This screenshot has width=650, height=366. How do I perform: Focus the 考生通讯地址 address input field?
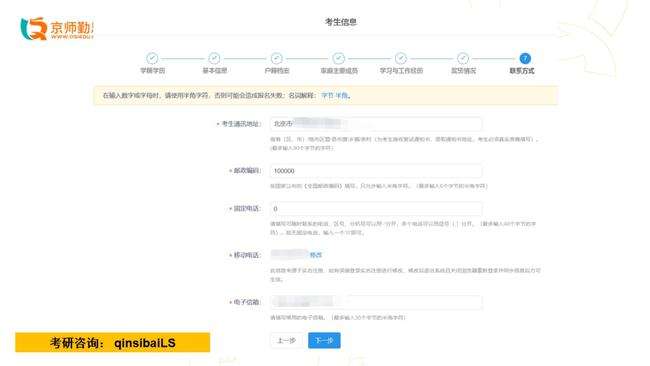tap(376, 124)
